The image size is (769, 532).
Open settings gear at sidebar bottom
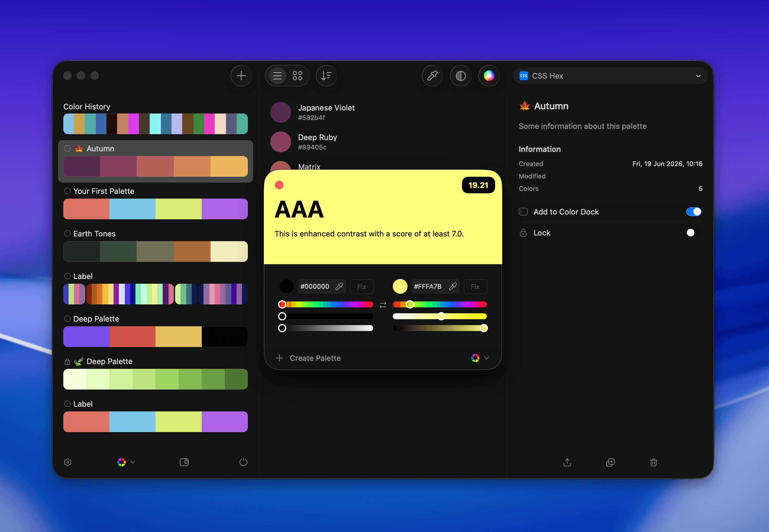(x=68, y=462)
